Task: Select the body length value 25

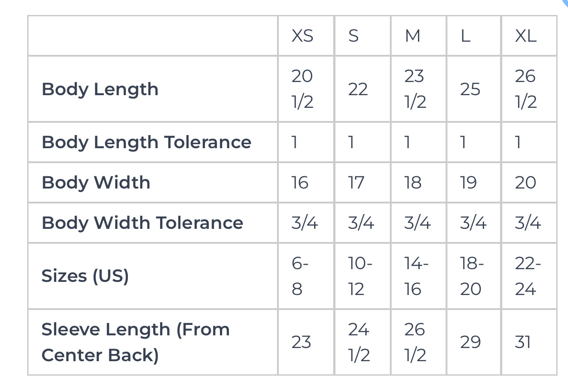Action: [470, 89]
